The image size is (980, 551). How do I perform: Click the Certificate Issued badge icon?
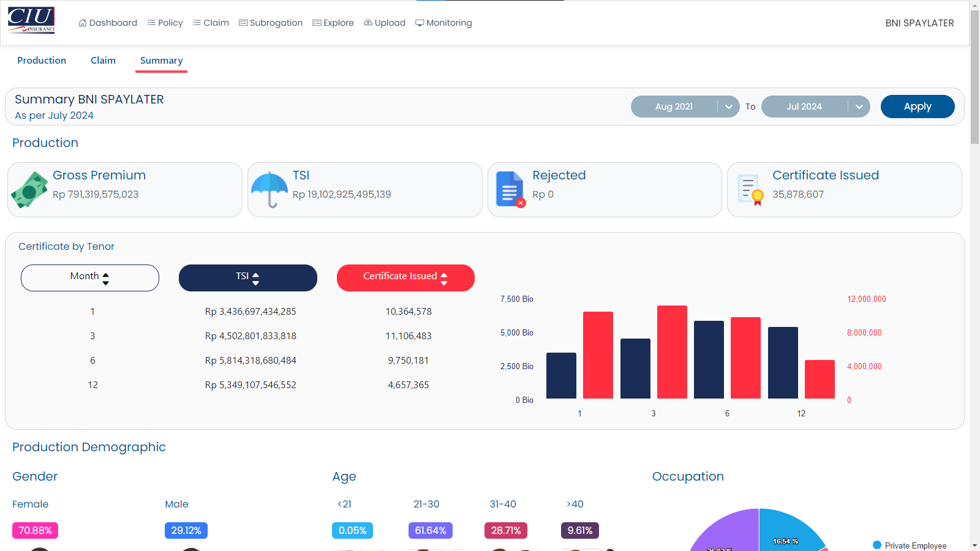pos(751,190)
